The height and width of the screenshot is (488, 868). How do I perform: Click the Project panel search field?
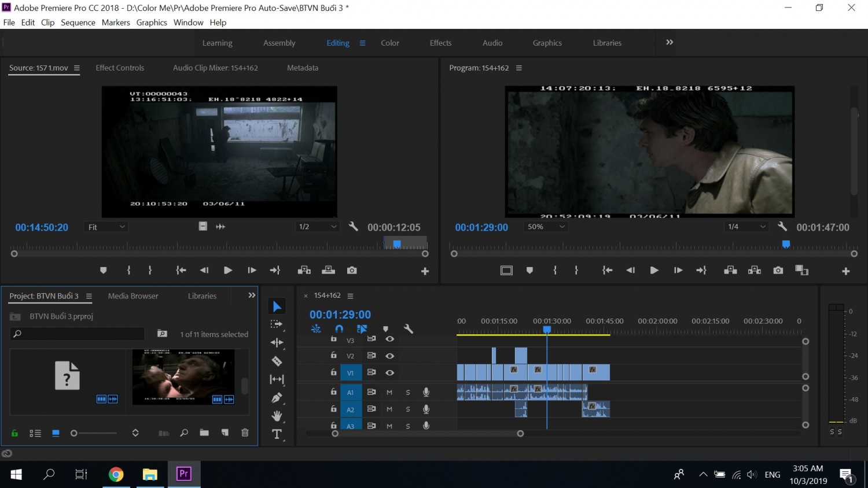click(x=78, y=334)
